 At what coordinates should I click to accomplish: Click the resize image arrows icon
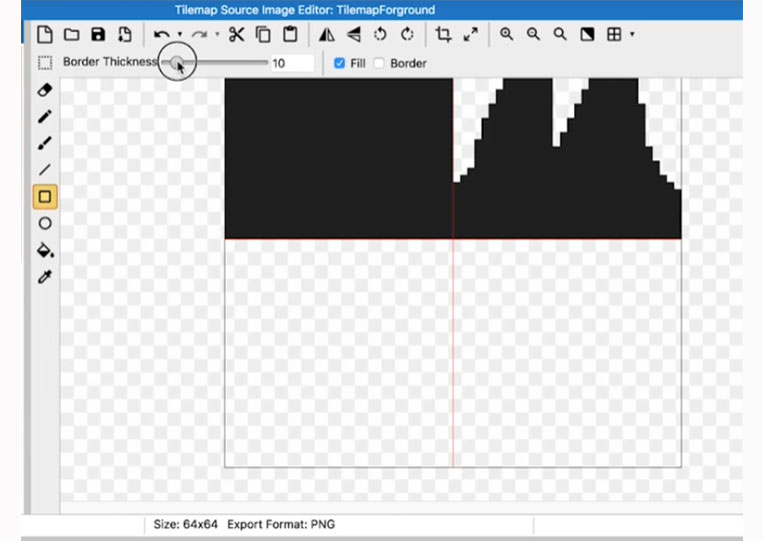[x=470, y=35]
